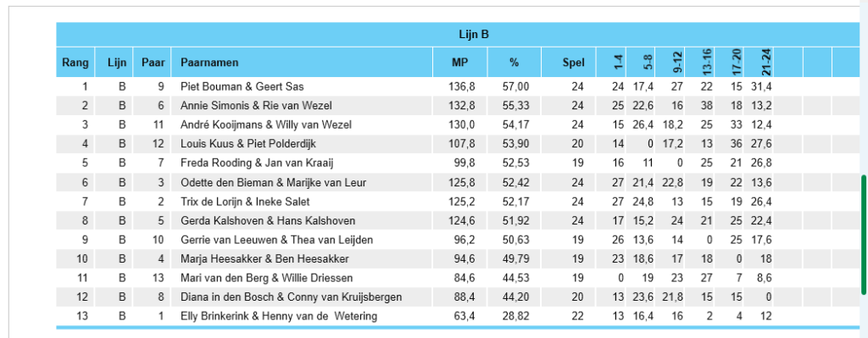
Task: Click the Rang column header
Action: pos(75,63)
